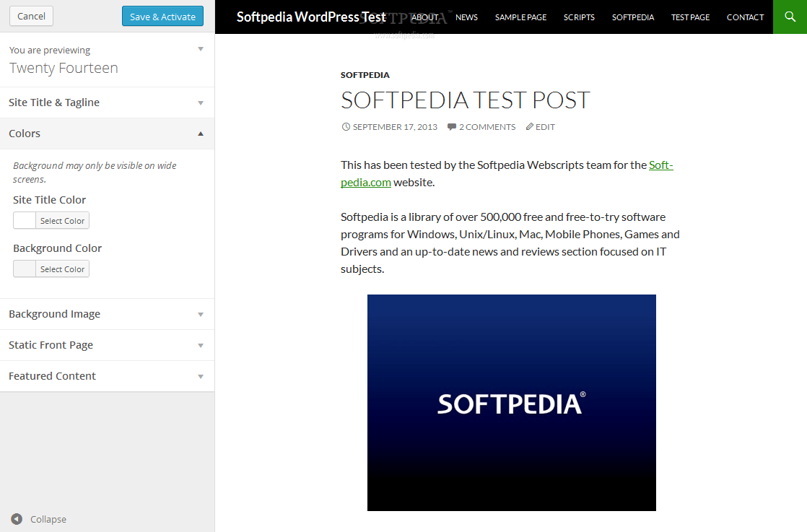
Task: Click the comments bubble icon
Action: (451, 126)
